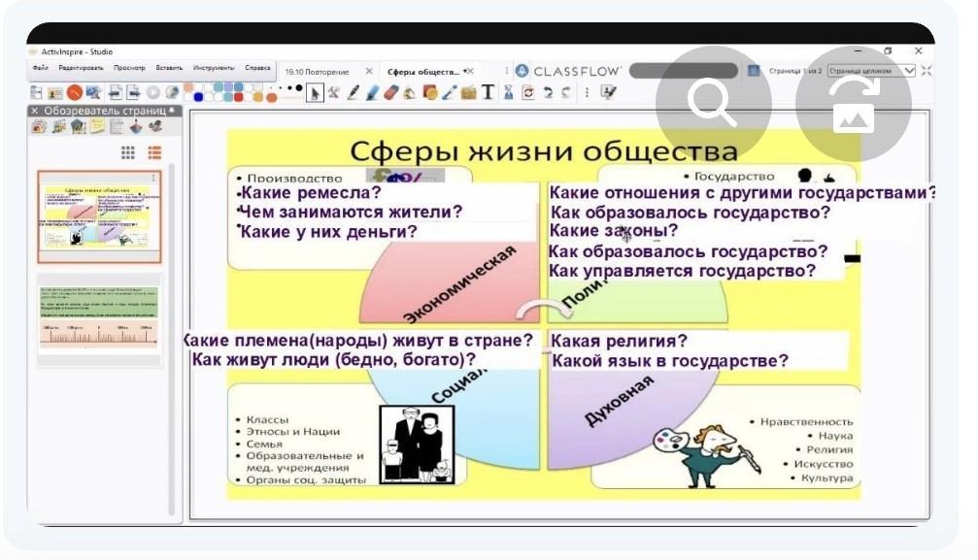
Task: Open the Инструменты menu
Action: (x=214, y=67)
